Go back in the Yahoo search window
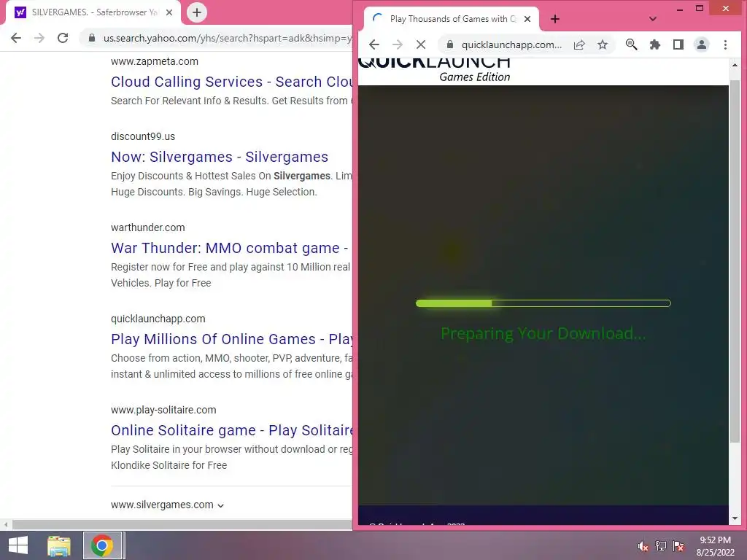 (x=16, y=38)
